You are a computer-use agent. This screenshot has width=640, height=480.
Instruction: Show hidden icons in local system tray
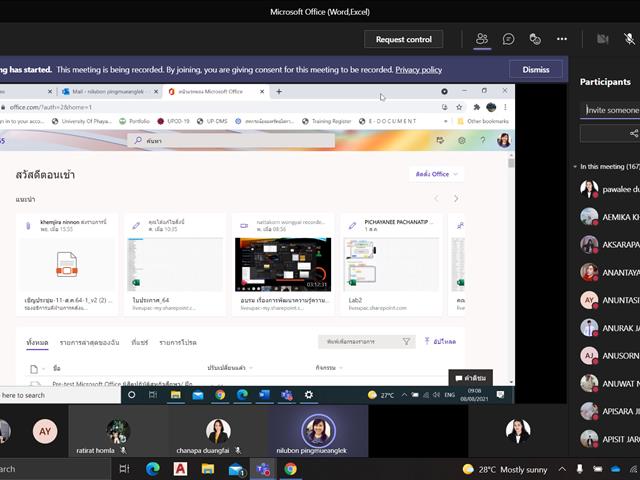pyautogui.click(x=562, y=469)
